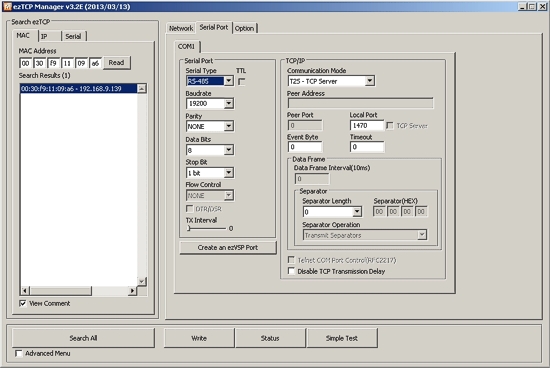This screenshot has height=368, width=550.
Task: Toggle the TTL checkbox
Action: pyautogui.click(x=241, y=82)
